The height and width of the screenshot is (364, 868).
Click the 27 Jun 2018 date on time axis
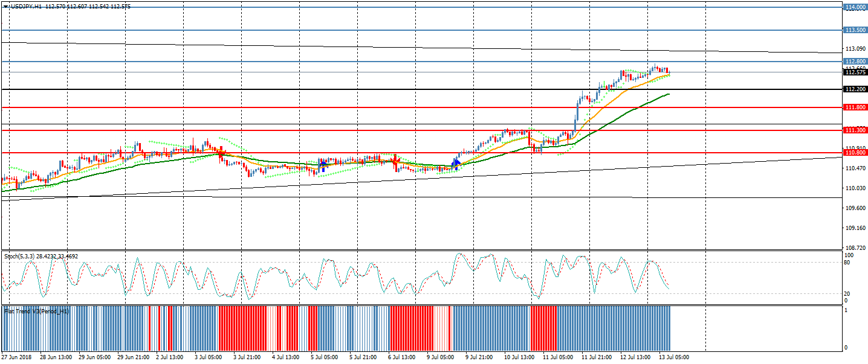(16, 357)
